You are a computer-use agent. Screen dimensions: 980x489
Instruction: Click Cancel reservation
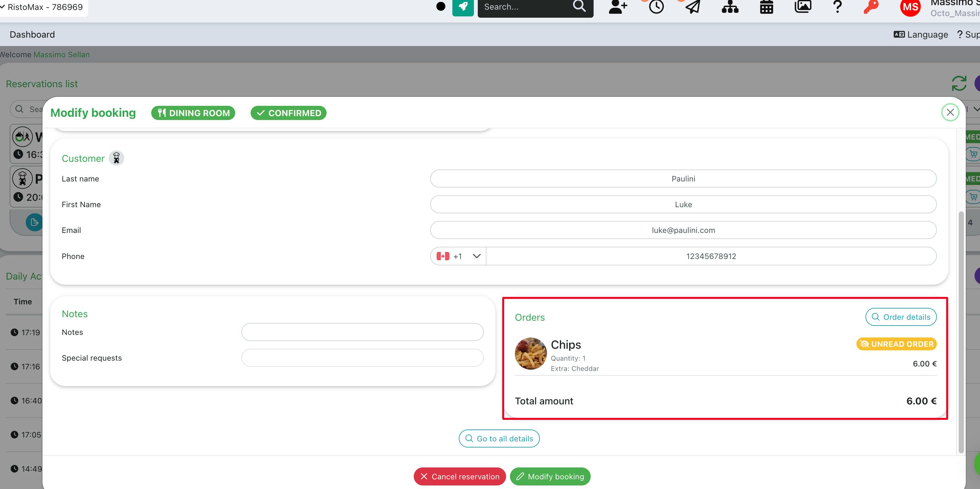tap(459, 476)
